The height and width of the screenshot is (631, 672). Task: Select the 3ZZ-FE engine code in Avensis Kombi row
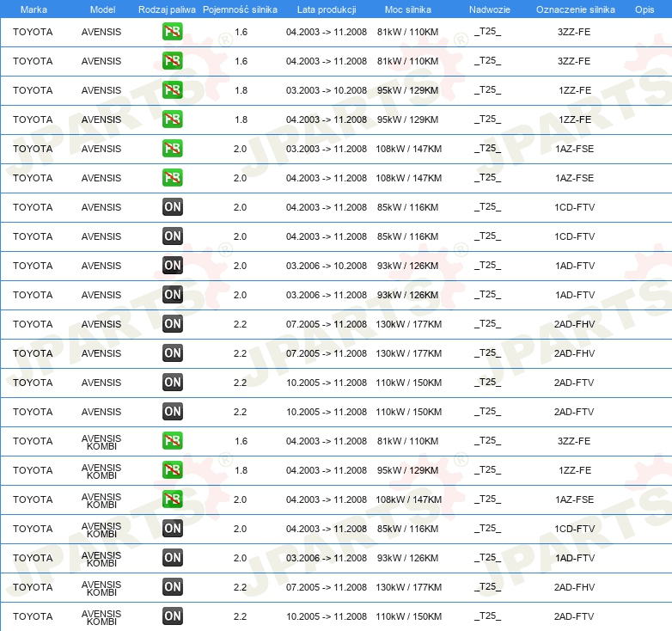click(573, 441)
